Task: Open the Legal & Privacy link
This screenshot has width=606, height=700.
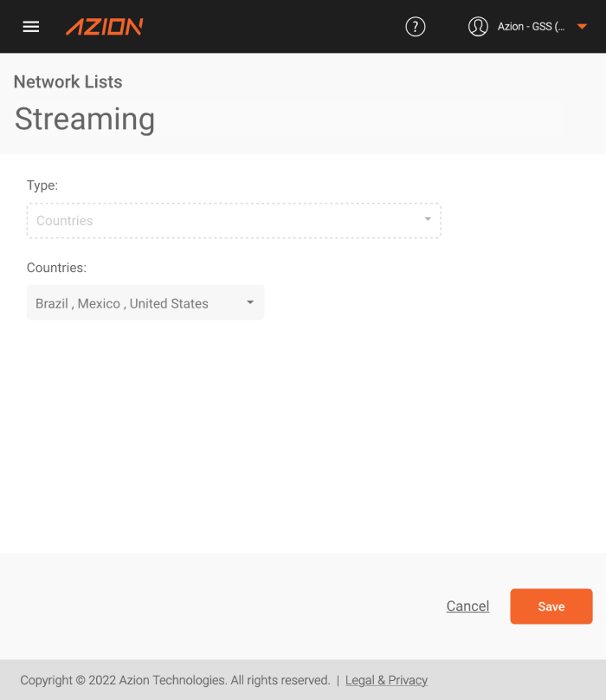Action: (386, 680)
